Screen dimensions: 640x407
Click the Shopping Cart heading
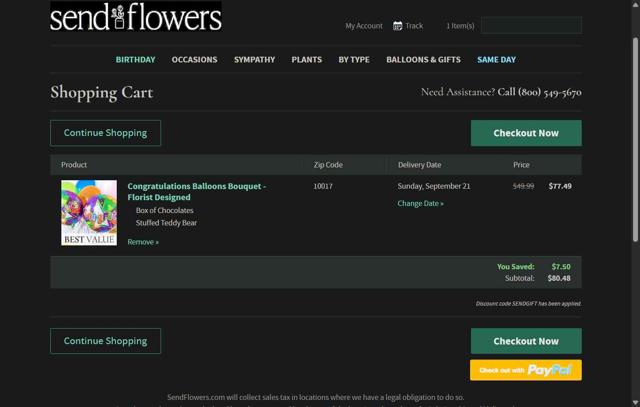click(x=102, y=93)
